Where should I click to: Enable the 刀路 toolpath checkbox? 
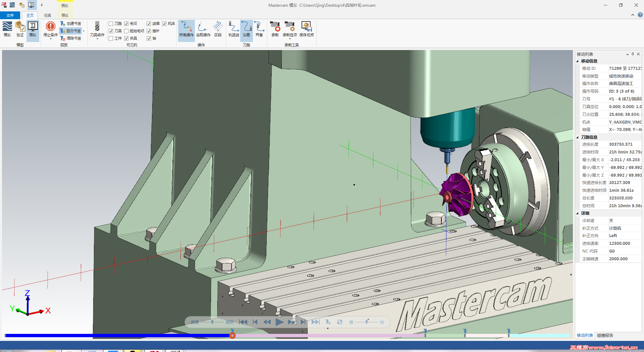111,24
